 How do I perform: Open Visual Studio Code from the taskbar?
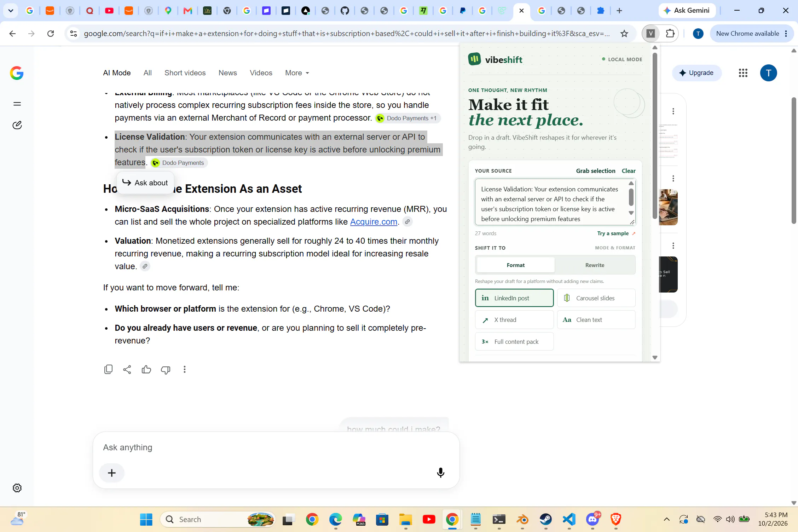pos(569,520)
